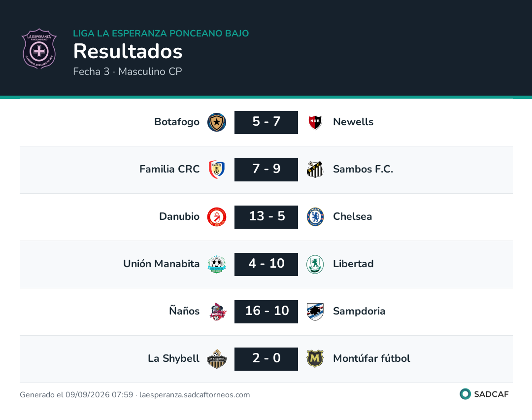Click the Ñaños team logo
Image resolution: width=532 pixels, height=420 pixels.
pos(217,312)
